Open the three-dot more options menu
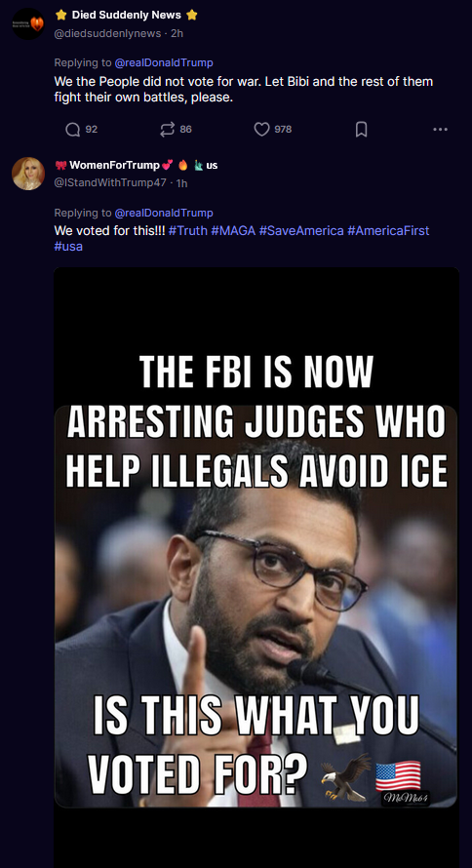Image resolution: width=472 pixels, height=868 pixels. (x=441, y=130)
